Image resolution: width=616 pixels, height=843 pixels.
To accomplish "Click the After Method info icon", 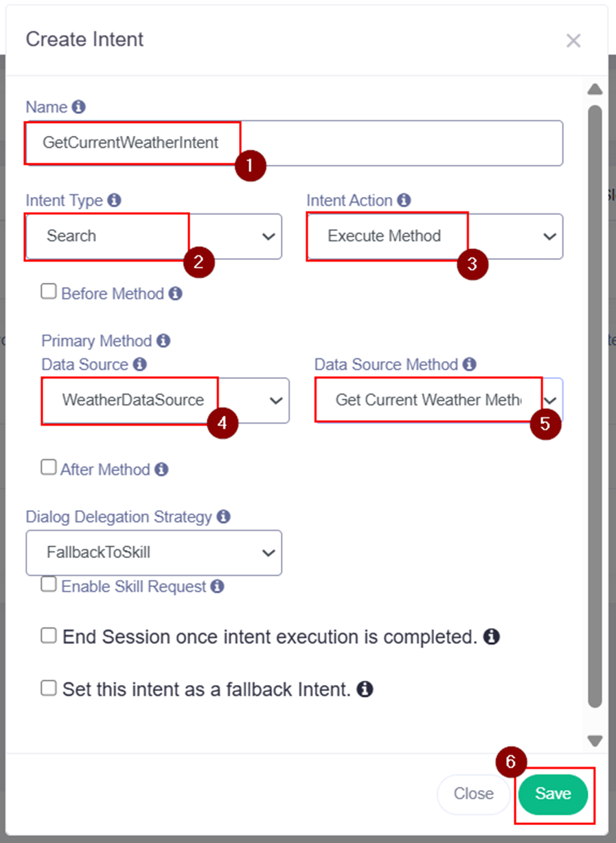I will [161, 470].
